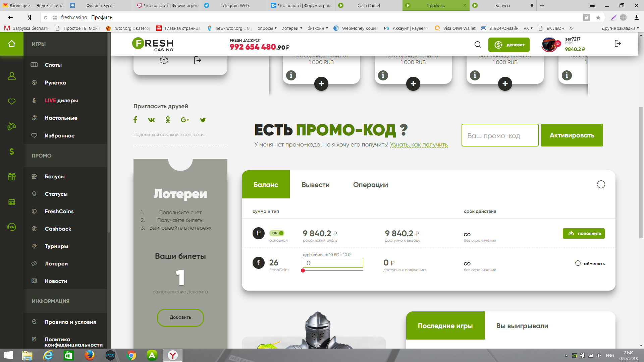
Task: Show hidden system tray icons
Action: (x=566, y=356)
